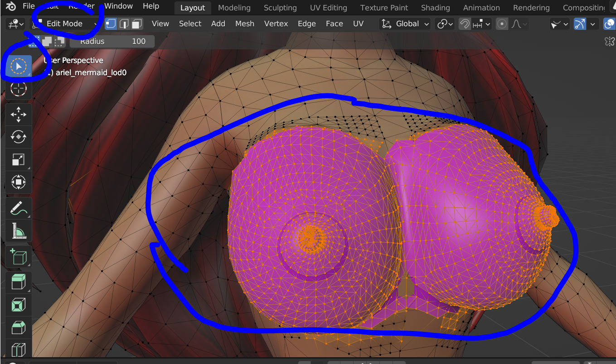
Task: Open the proportional editing falloff dropdown
Action: pos(519,24)
